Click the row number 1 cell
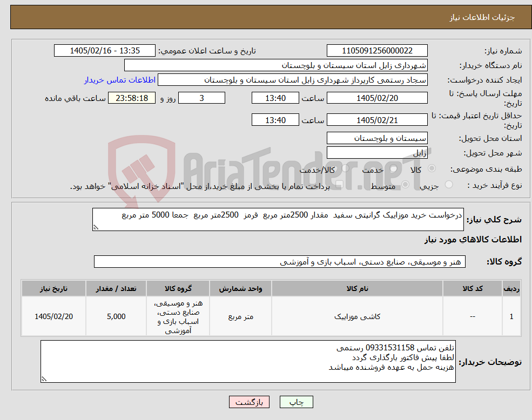Viewport: 532px width, 420px height. point(511,316)
